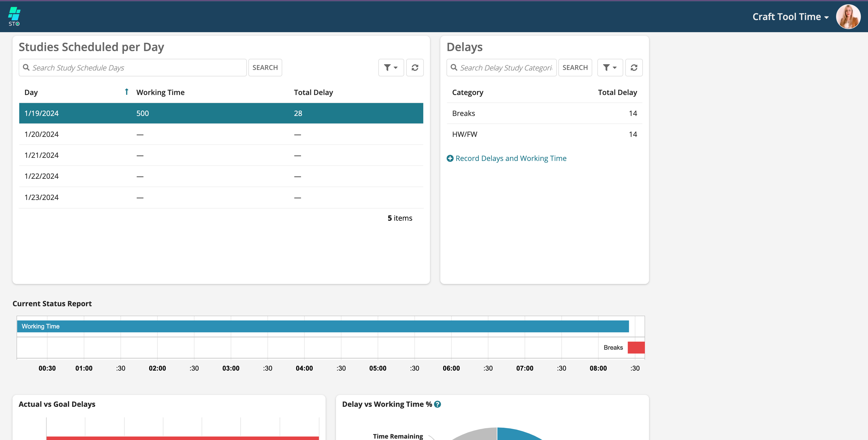This screenshot has width=868, height=440.
Task: Click the STO logo icon
Action: [14, 17]
